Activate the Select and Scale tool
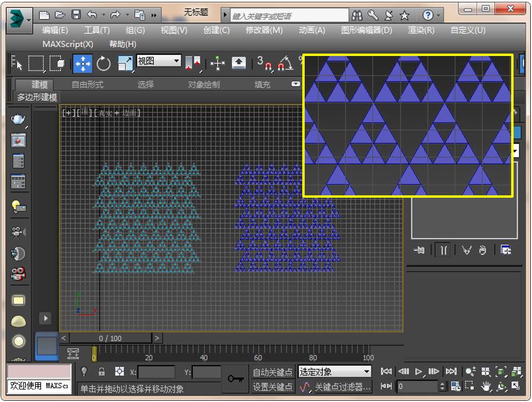The width and height of the screenshot is (532, 402). click(x=125, y=64)
